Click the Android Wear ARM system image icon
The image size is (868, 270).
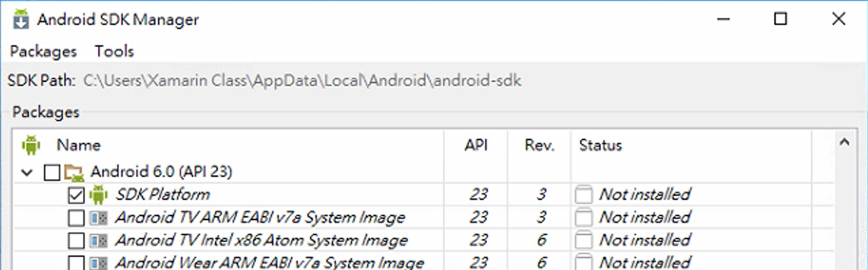98,263
